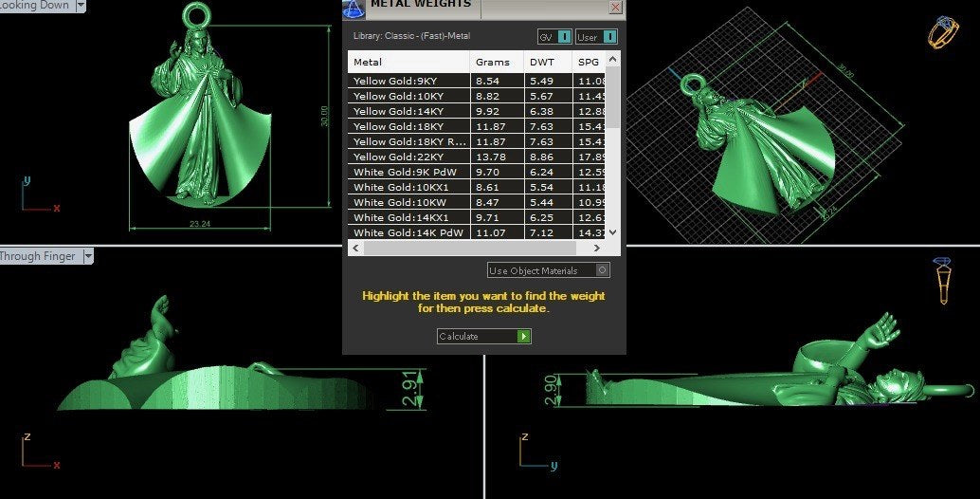Click the table scroll up arrow
980x499 pixels.
[612, 59]
